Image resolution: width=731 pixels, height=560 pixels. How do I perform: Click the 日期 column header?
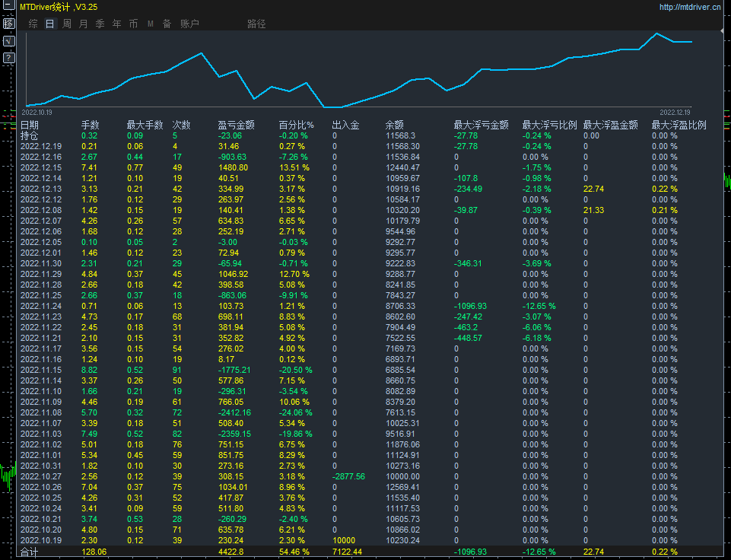point(30,125)
